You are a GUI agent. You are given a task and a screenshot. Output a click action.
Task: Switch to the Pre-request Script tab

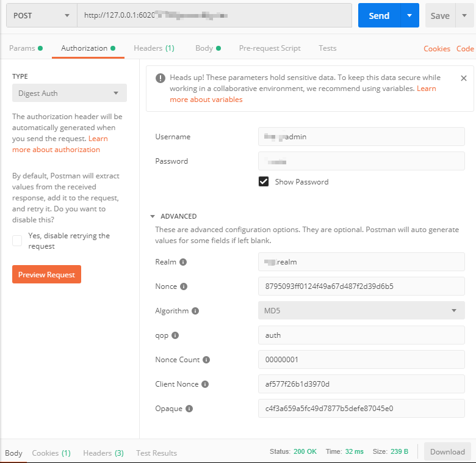[x=270, y=48]
